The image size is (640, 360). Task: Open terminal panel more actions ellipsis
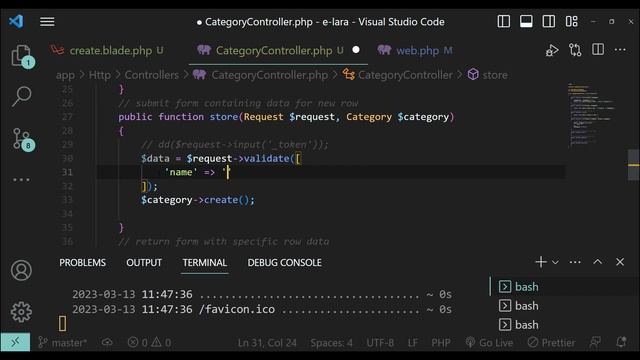(x=575, y=262)
